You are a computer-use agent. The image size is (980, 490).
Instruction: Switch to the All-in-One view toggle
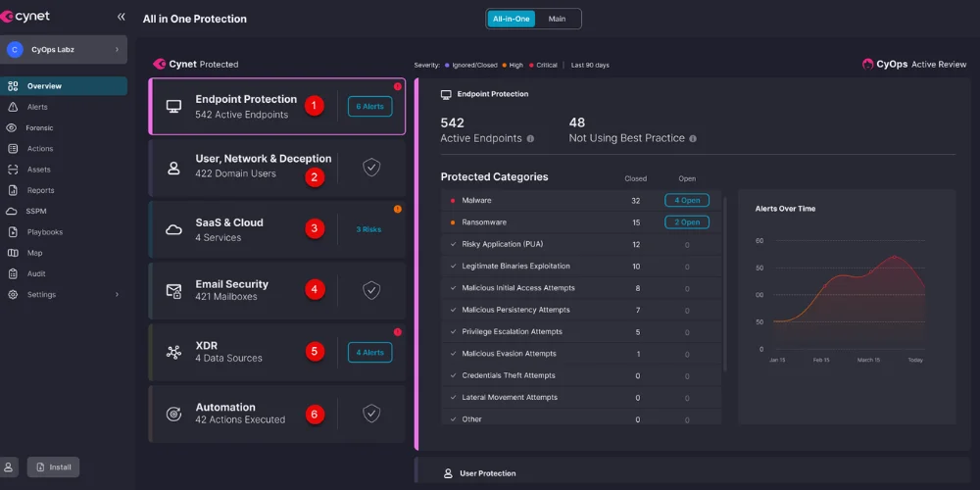coord(512,19)
